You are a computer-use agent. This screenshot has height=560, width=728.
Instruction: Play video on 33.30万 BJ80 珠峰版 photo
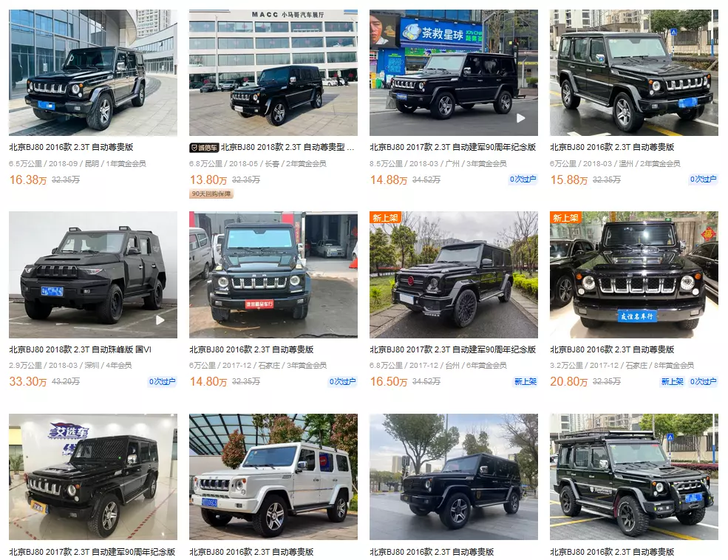pos(160,320)
